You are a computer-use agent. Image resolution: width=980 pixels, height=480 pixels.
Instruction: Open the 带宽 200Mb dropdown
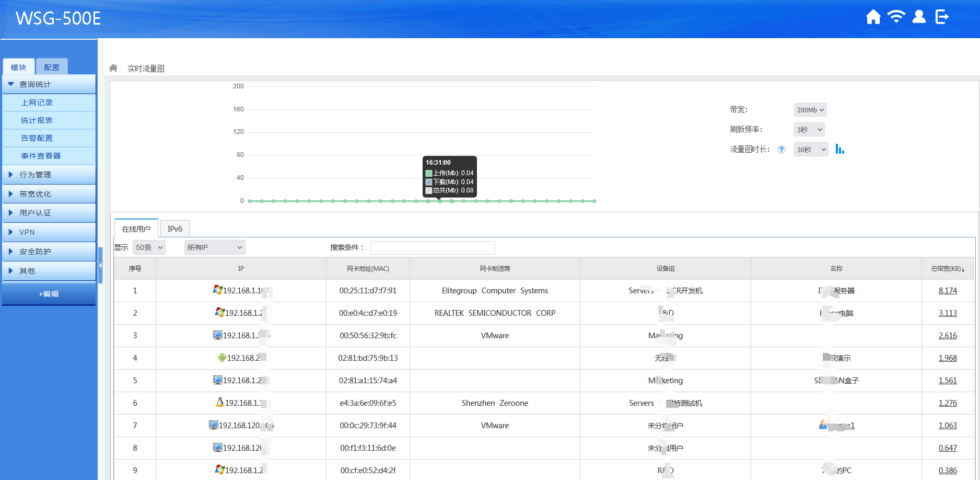tap(810, 110)
